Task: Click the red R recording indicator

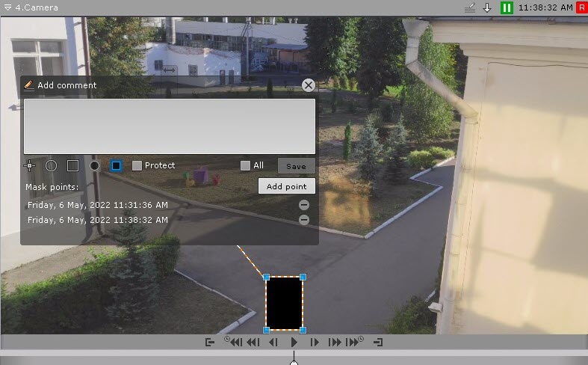Action: 582,7
